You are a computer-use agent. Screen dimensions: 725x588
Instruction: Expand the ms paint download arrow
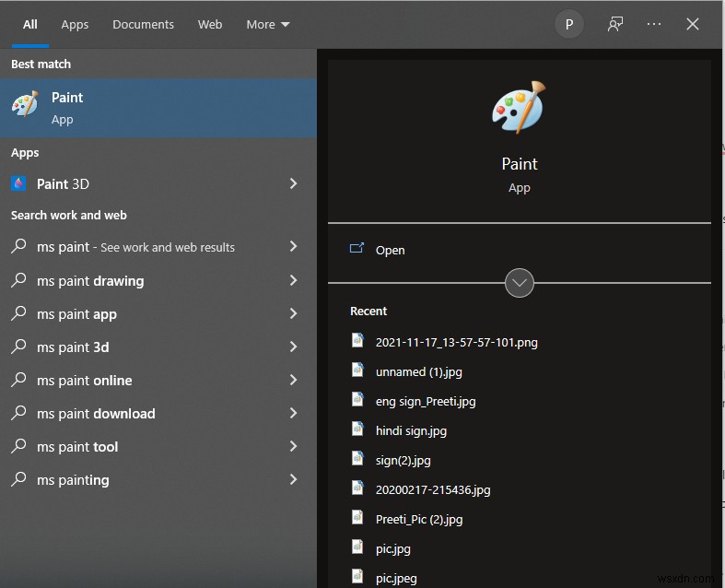point(293,413)
